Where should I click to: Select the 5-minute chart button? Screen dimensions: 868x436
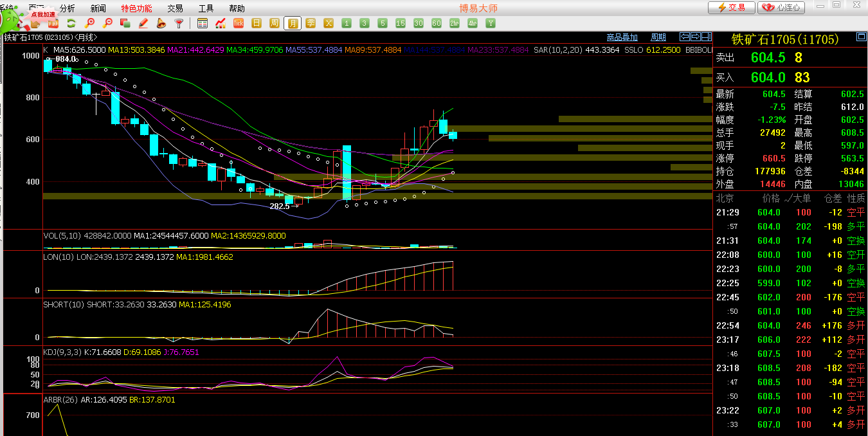(383, 23)
